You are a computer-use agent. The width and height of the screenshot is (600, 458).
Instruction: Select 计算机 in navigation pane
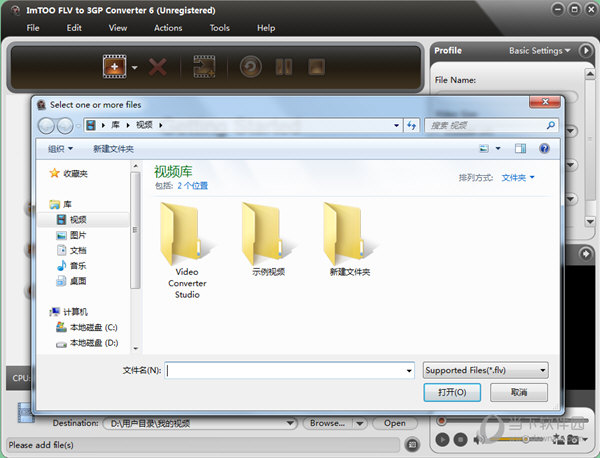click(x=69, y=312)
